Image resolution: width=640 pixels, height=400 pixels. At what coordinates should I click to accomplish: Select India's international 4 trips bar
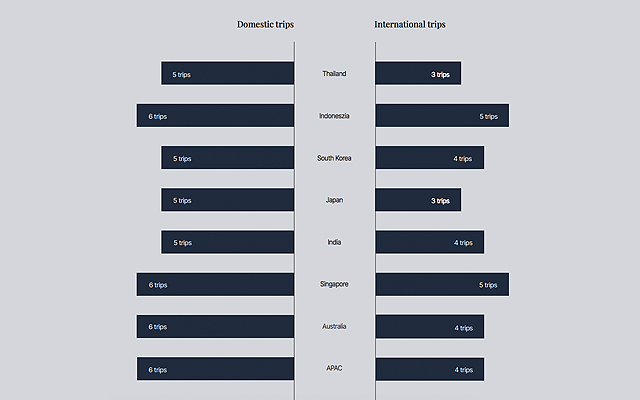pyautogui.click(x=430, y=242)
